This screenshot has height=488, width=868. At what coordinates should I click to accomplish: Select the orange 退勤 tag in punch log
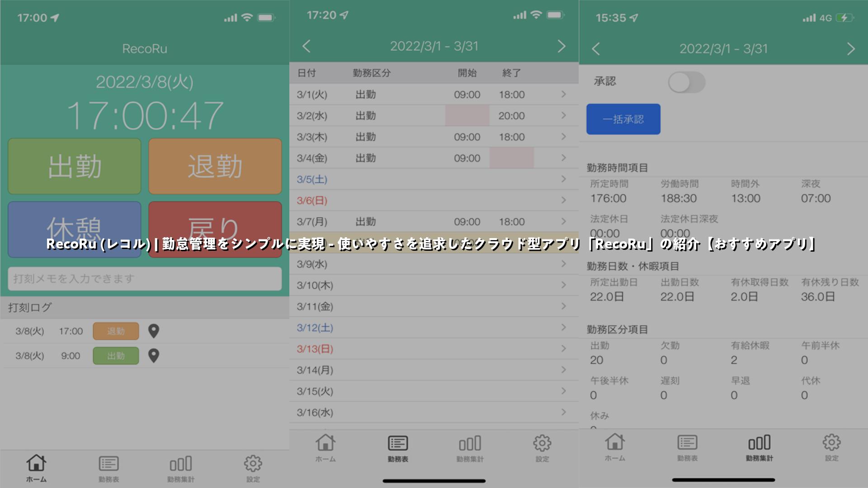pos(116,331)
